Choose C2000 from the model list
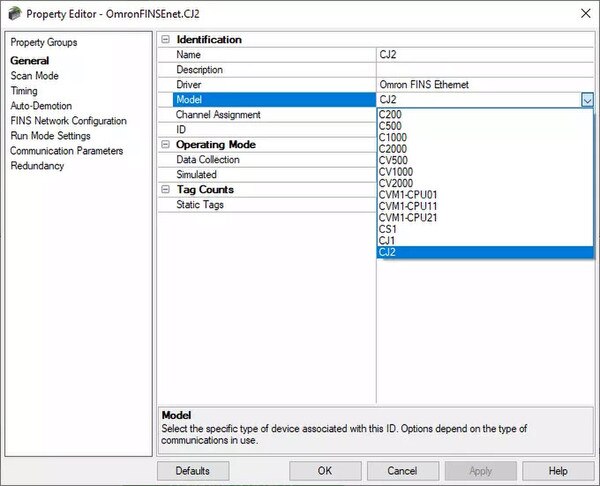The height and width of the screenshot is (486, 600). click(485, 149)
